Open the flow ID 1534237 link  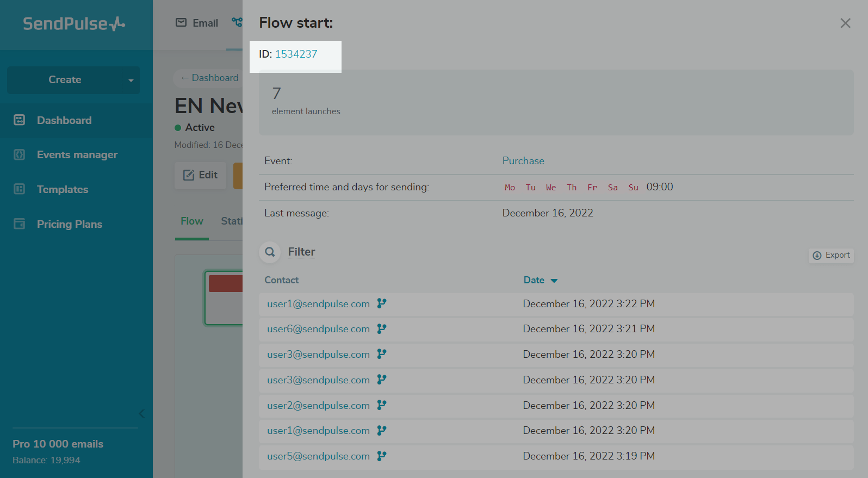point(296,54)
